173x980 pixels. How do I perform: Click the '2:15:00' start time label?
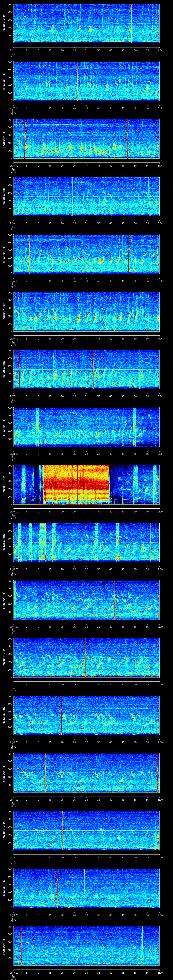coord(14,857)
